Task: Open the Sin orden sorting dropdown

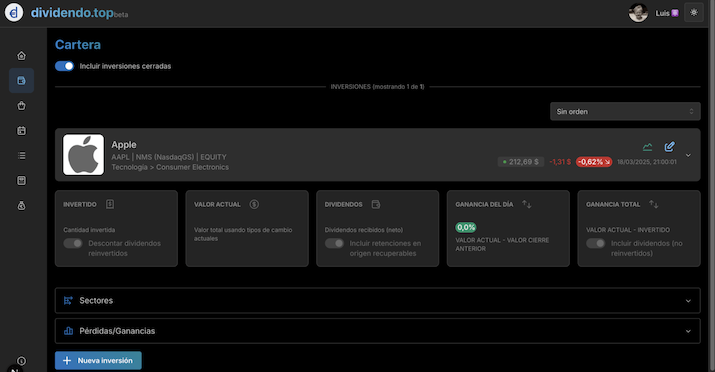Action: coord(625,112)
